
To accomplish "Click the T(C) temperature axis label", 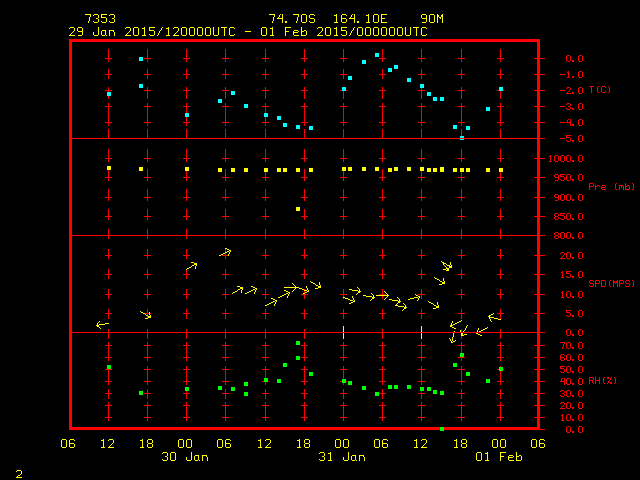I will pos(602,90).
